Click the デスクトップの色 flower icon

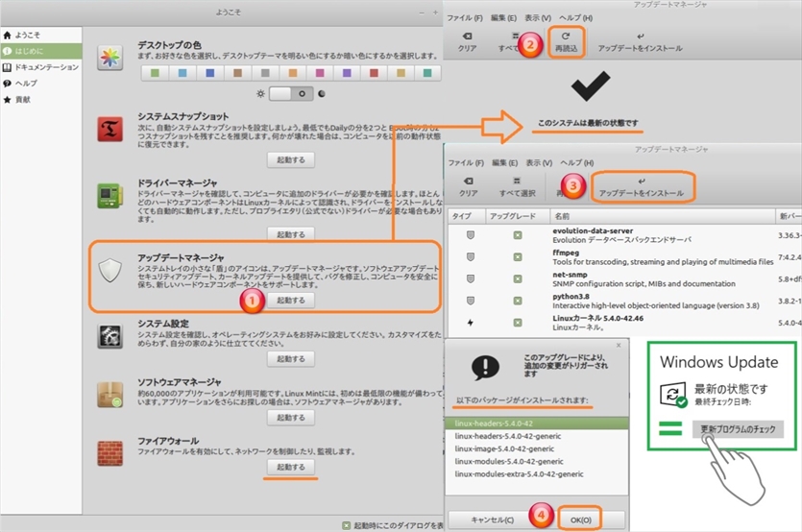[109, 58]
